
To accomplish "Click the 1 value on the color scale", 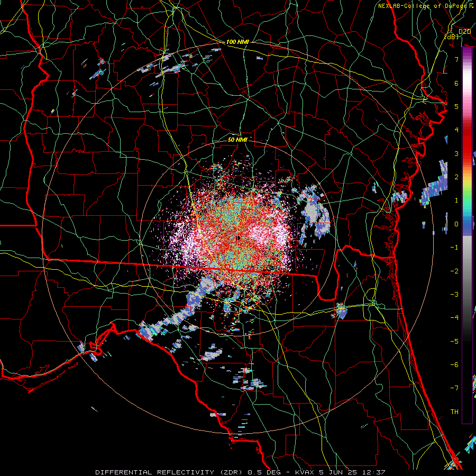I will click(456, 200).
